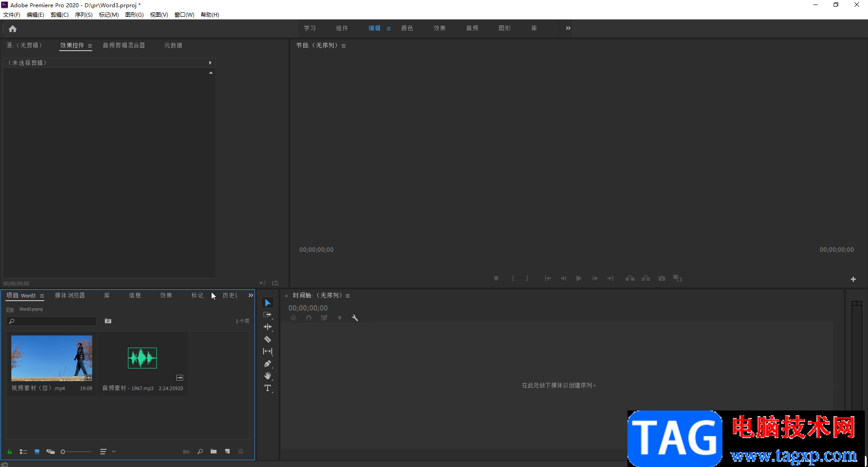Viewport: 868px width, 467px height.
Task: Open the 文件(F) menu
Action: 12,15
